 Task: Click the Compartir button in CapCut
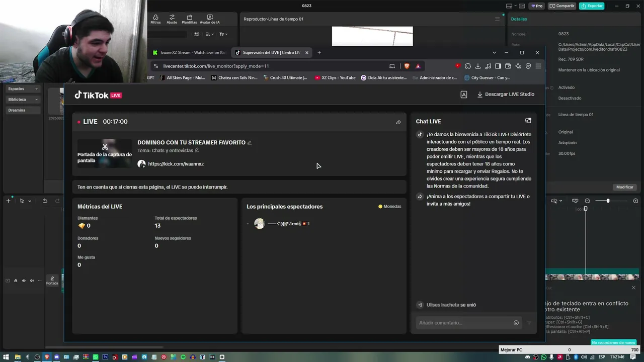coord(562,6)
